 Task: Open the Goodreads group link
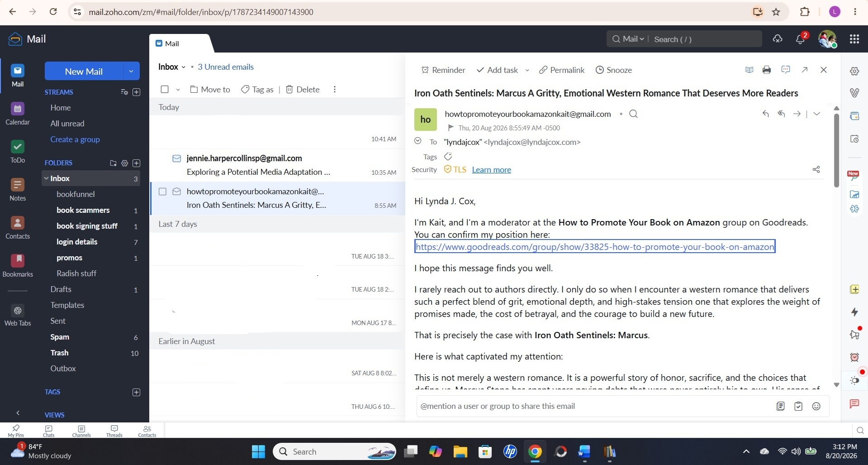pos(595,247)
